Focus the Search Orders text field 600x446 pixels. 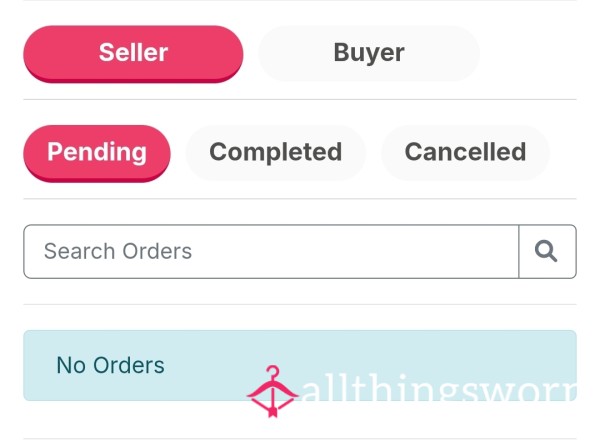tap(271, 251)
